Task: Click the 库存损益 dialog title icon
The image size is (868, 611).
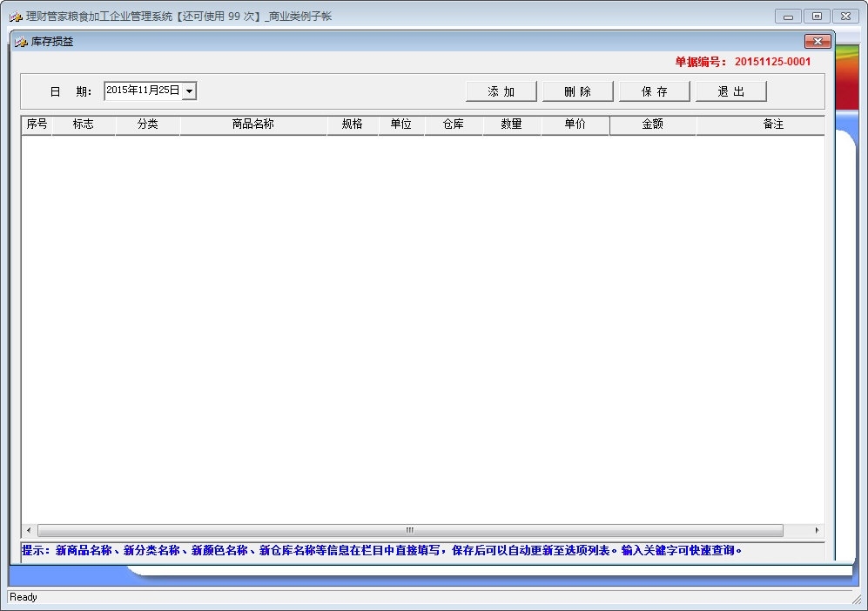Action: coord(21,42)
